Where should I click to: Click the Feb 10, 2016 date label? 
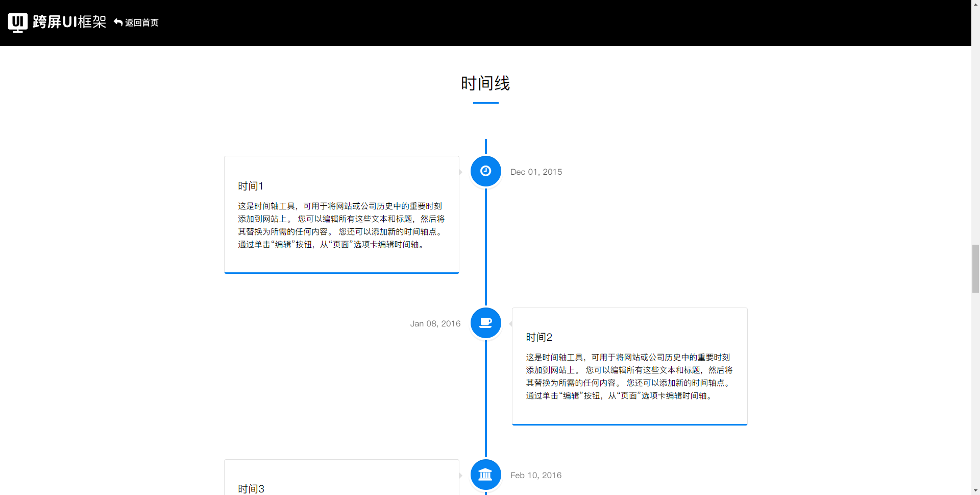pyautogui.click(x=536, y=476)
